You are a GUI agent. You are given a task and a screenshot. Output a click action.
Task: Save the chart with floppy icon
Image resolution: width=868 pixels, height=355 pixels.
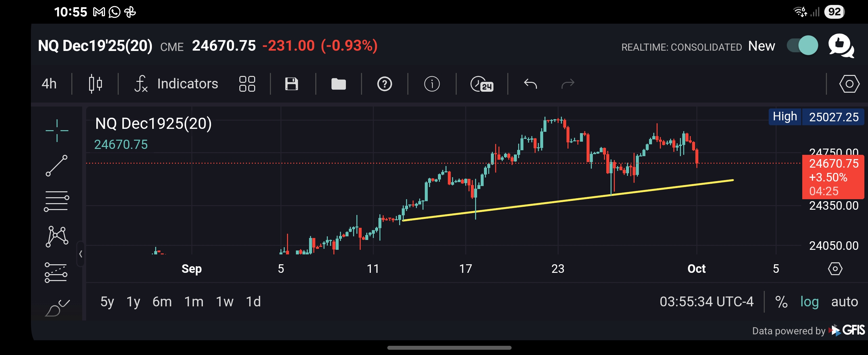click(x=291, y=83)
